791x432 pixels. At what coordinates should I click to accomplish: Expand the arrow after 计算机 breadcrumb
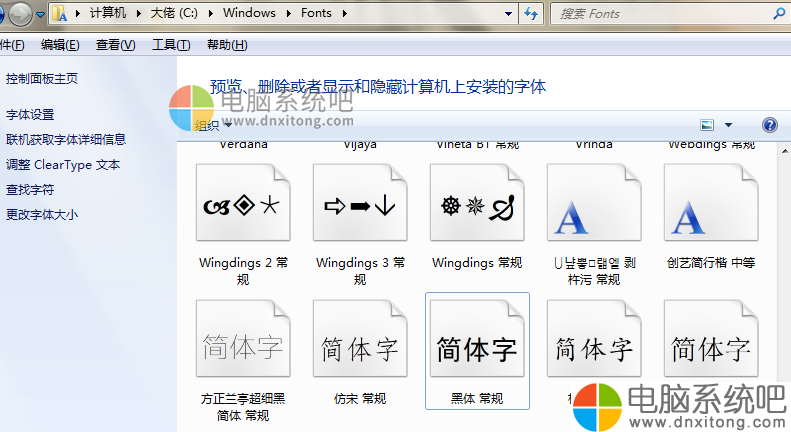click(x=139, y=14)
